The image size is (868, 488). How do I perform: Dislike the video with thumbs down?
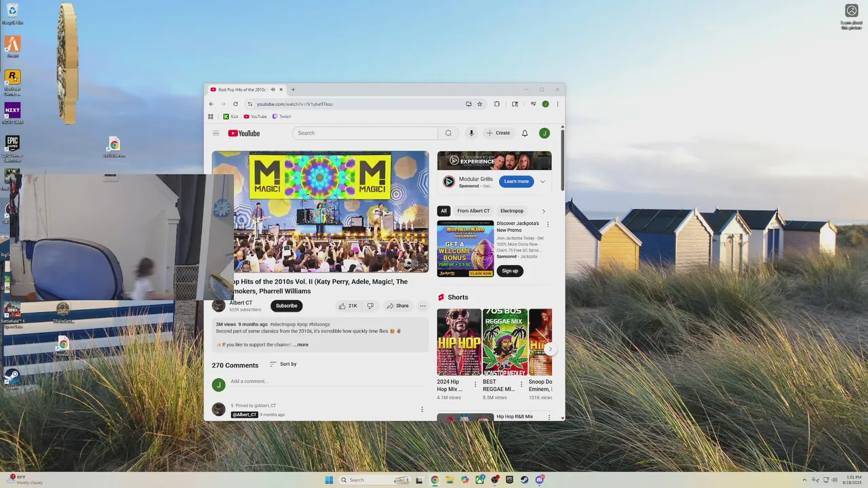click(370, 306)
